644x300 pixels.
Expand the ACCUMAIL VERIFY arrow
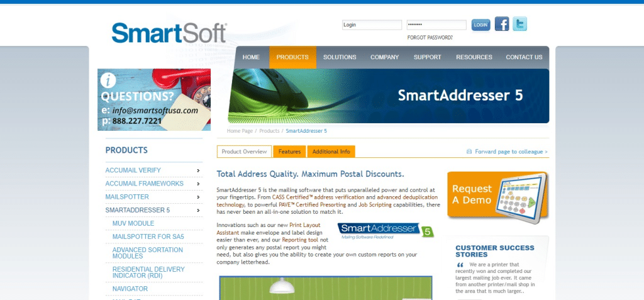point(198,170)
